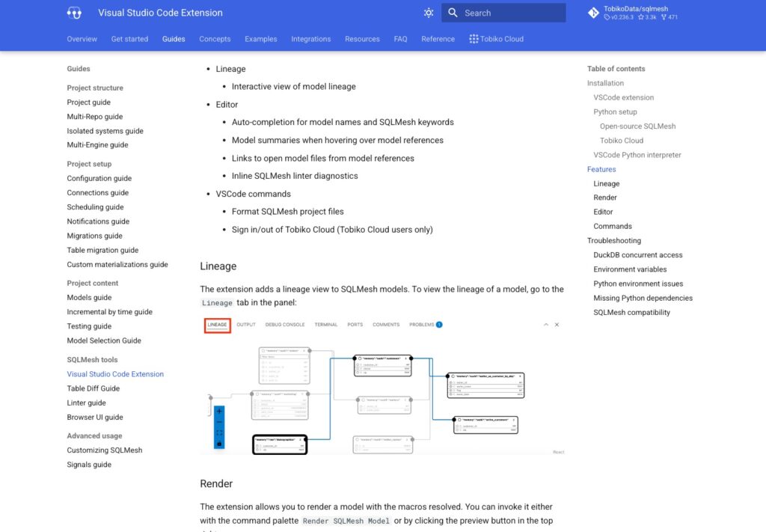Jump to VSCode extension in contents
766x532 pixels.
pyautogui.click(x=623, y=98)
